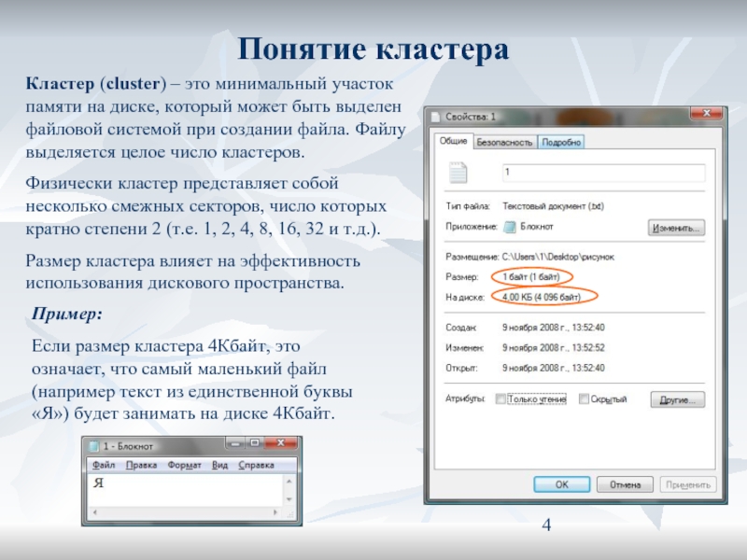The height and width of the screenshot is (560, 747).
Task: Tick the Скрытый attribute checkbox
Action: [x=584, y=399]
